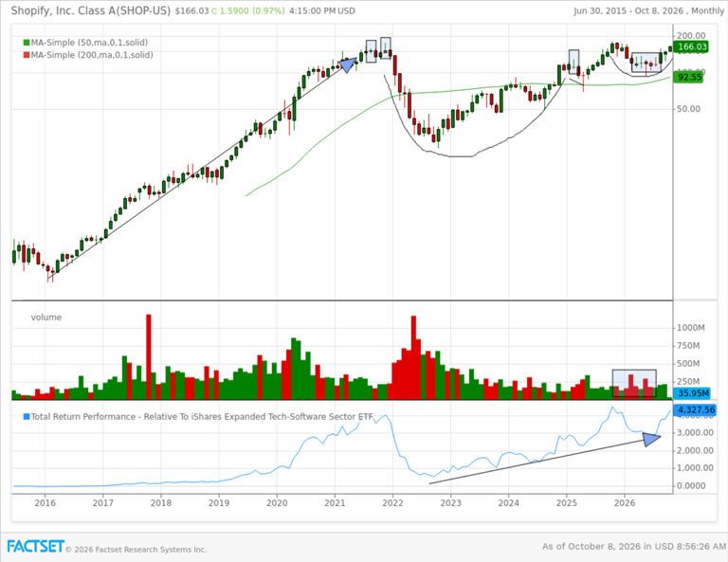Click the 2017 year label on time axis
This screenshot has width=728, height=562.
tap(103, 503)
